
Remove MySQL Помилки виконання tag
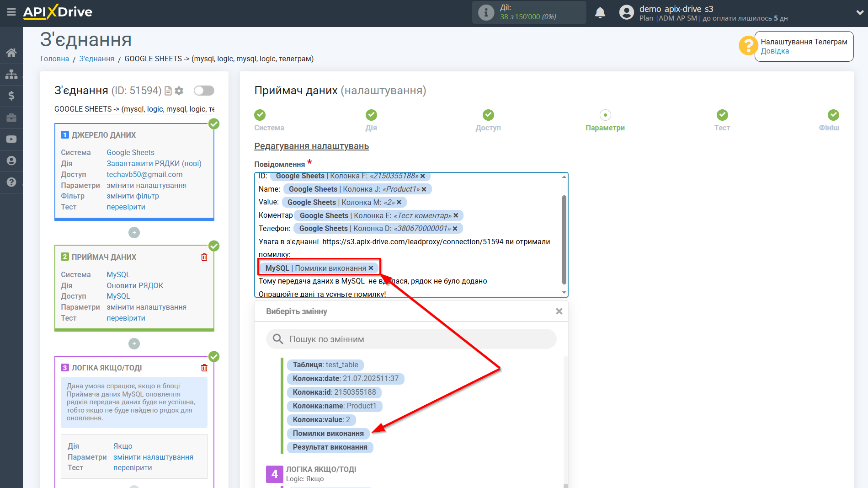point(371,268)
